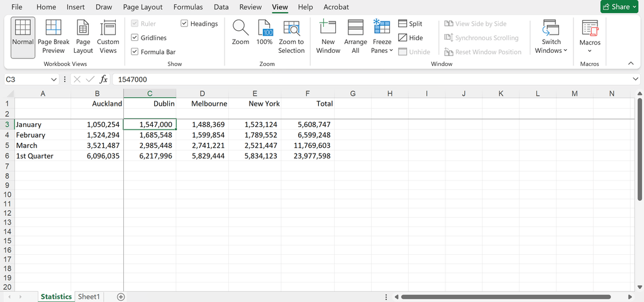
Task: Select cell containing 1,685,548
Action: point(150,135)
